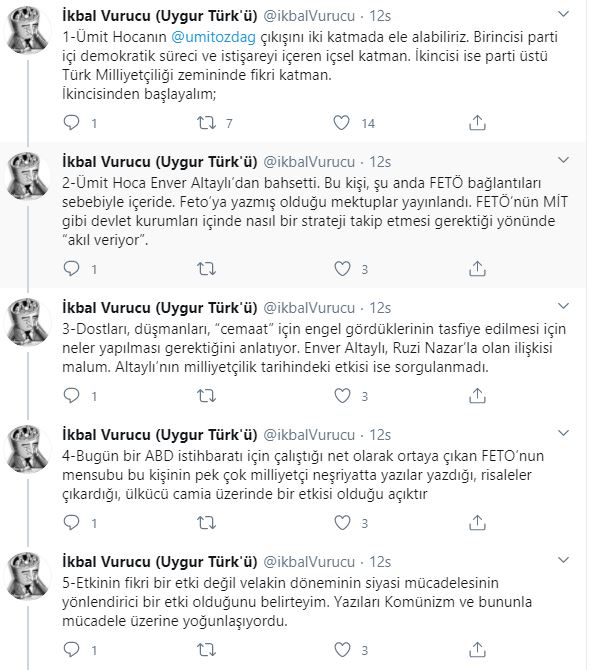The image size is (589, 670).
Task: Open the chevron menu on tweet 4
Action: pyautogui.click(x=564, y=433)
